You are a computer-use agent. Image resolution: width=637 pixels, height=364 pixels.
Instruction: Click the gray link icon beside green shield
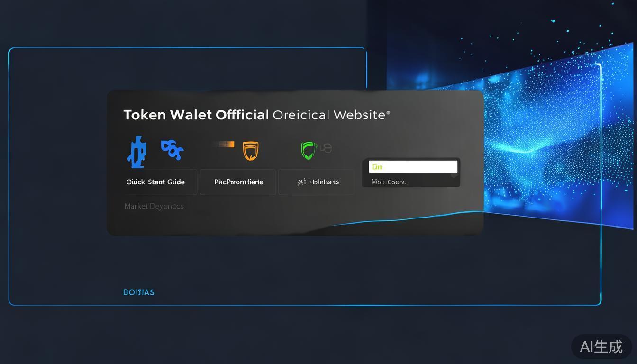(x=326, y=147)
